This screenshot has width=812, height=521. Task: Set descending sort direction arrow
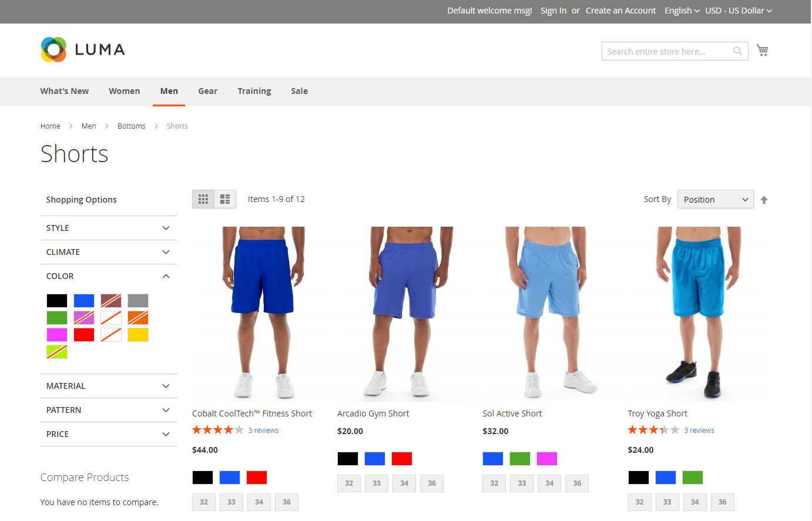pyautogui.click(x=764, y=200)
